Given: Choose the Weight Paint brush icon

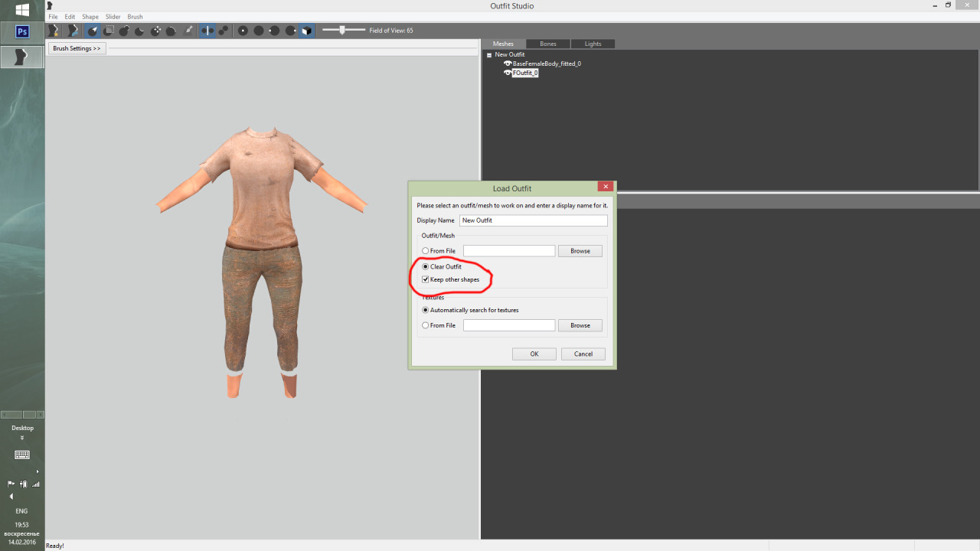Looking at the screenshot, I should [188, 31].
